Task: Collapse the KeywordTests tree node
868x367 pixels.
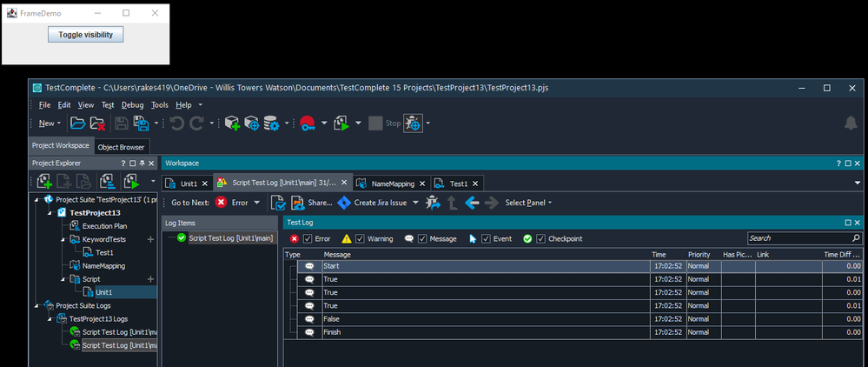Action: (63, 239)
